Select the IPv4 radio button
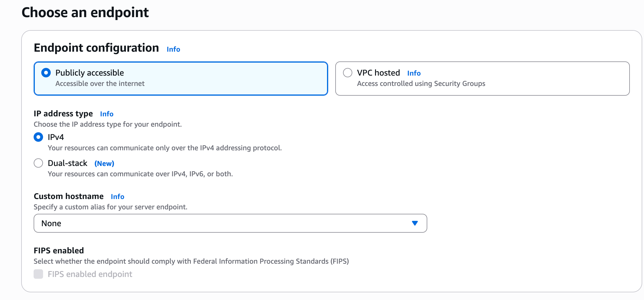Image resolution: width=644 pixels, height=300 pixels. coord(38,137)
